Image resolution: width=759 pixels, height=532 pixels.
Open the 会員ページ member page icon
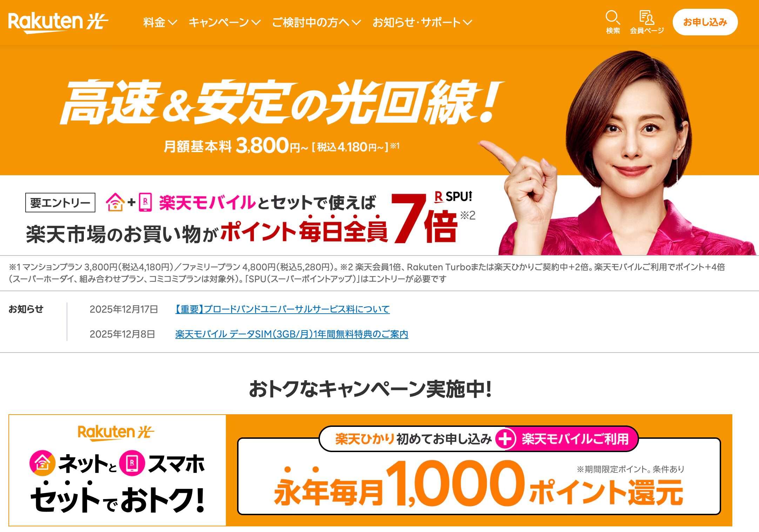tap(647, 22)
